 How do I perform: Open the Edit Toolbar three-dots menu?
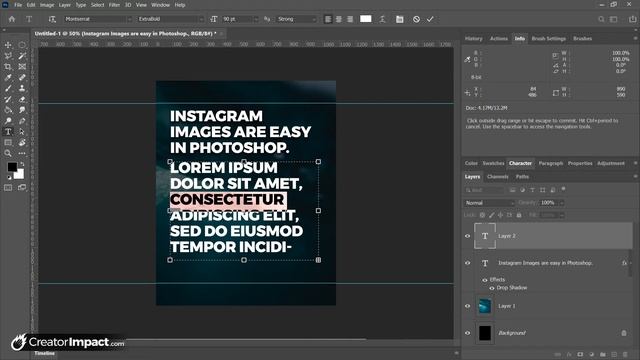tap(22, 153)
